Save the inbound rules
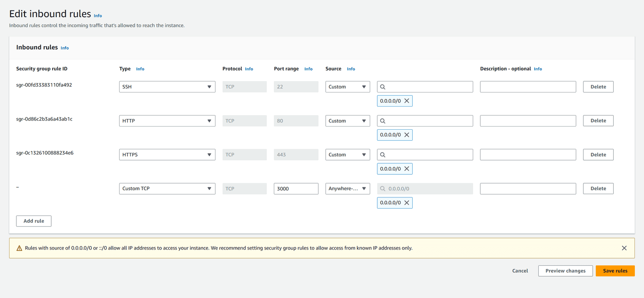This screenshot has width=644, height=298. (615, 271)
